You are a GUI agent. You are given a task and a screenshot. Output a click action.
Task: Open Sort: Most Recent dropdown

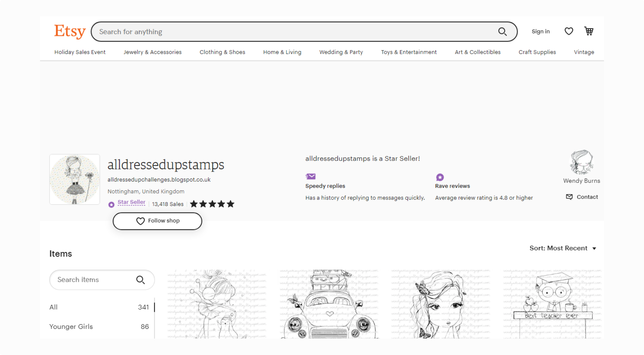[563, 248]
